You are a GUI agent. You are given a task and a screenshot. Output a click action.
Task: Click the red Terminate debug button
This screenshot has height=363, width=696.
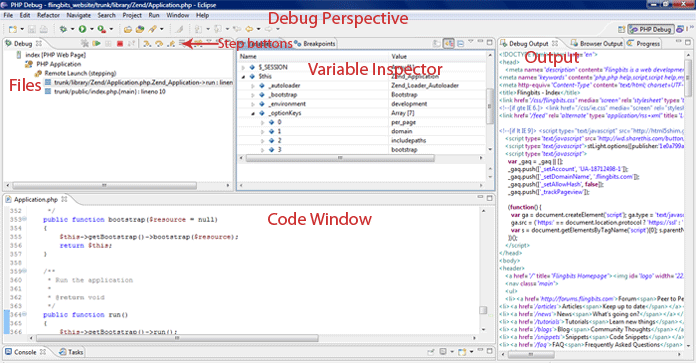point(119,43)
